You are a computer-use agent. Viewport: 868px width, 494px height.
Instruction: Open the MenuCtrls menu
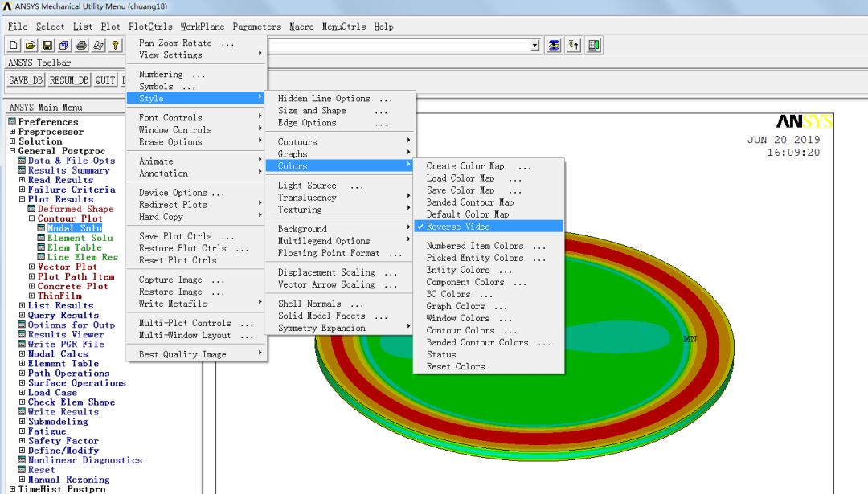[x=344, y=27]
